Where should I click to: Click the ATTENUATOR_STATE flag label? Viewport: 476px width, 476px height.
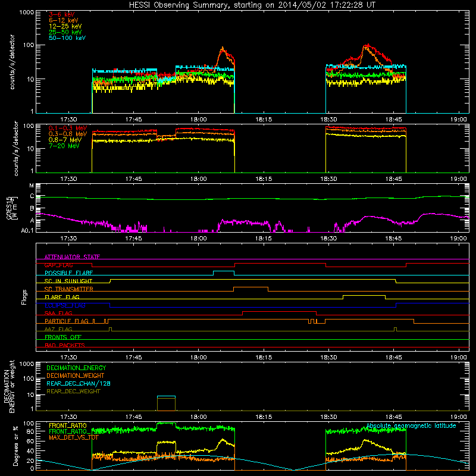pyautogui.click(x=72, y=257)
